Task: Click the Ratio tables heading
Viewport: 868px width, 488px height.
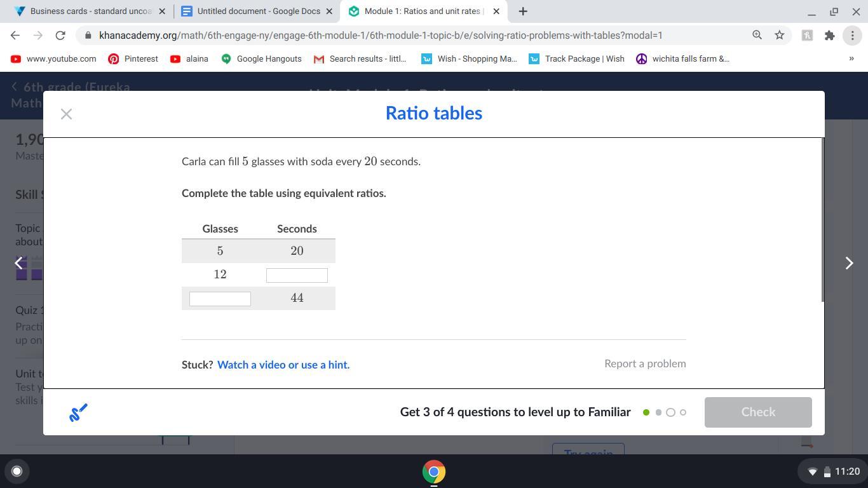Action: pyautogui.click(x=434, y=113)
